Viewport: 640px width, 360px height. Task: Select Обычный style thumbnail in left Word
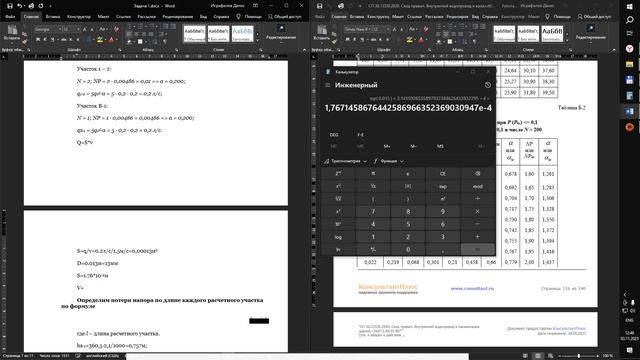[194, 34]
